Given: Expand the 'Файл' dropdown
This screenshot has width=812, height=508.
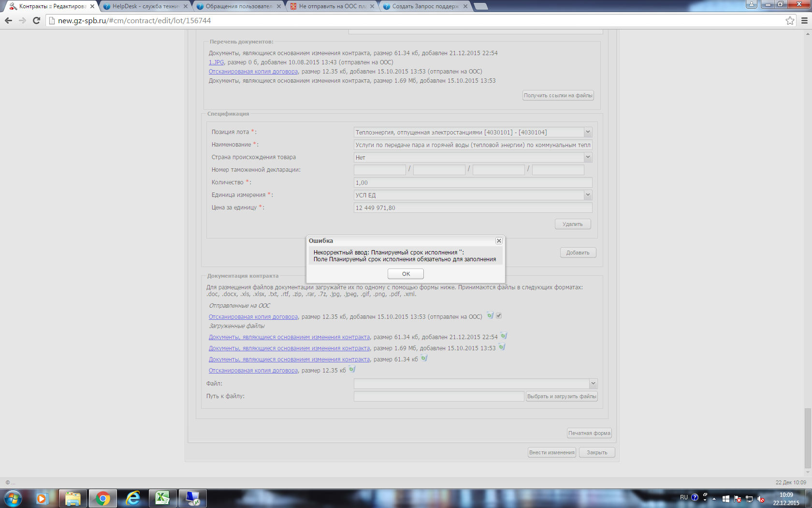Looking at the screenshot, I should pyautogui.click(x=593, y=383).
